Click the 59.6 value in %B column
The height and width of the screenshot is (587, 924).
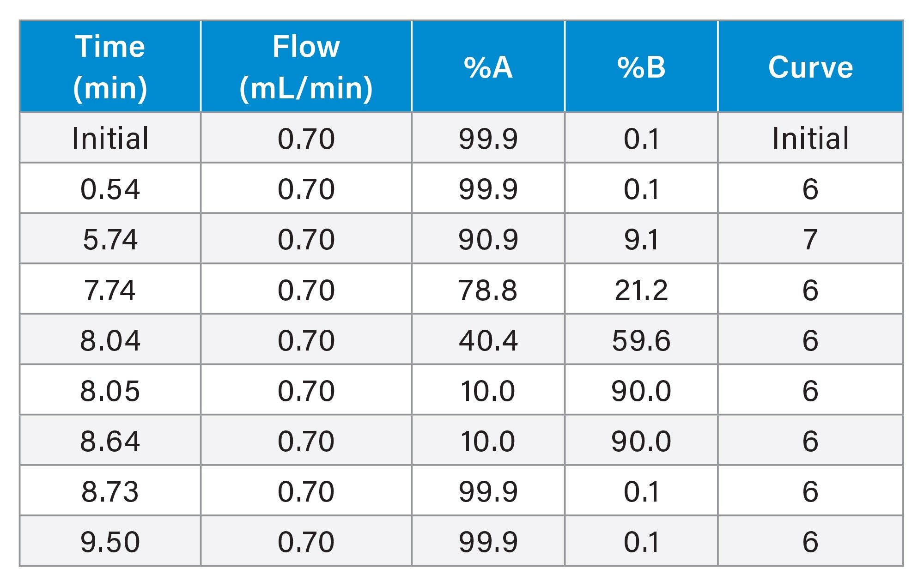641,340
